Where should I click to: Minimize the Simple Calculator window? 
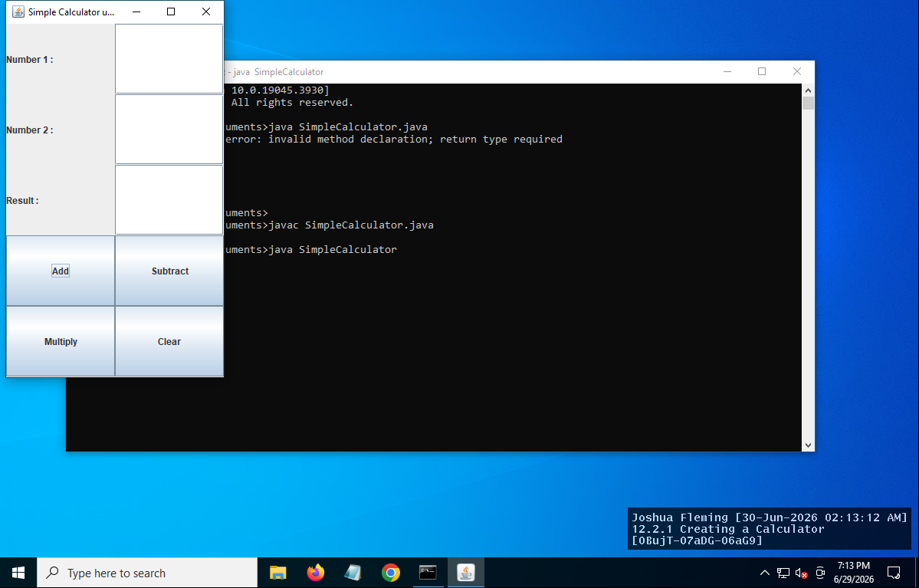(x=136, y=11)
